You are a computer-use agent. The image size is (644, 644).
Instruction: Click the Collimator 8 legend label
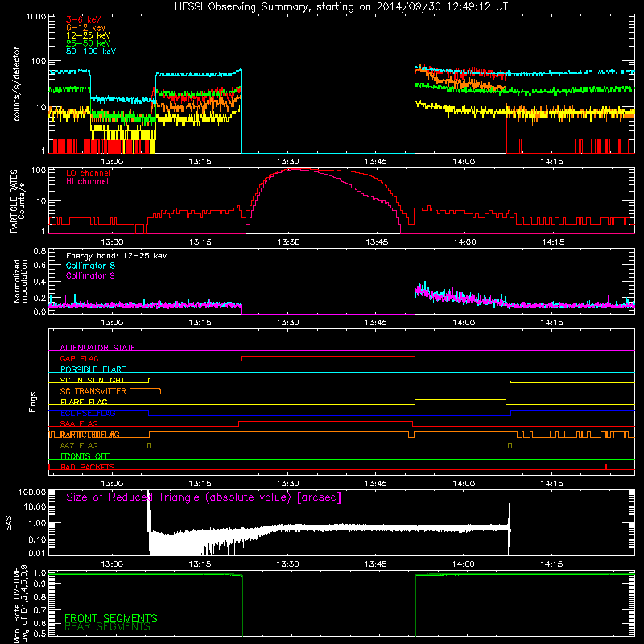[x=90, y=266]
